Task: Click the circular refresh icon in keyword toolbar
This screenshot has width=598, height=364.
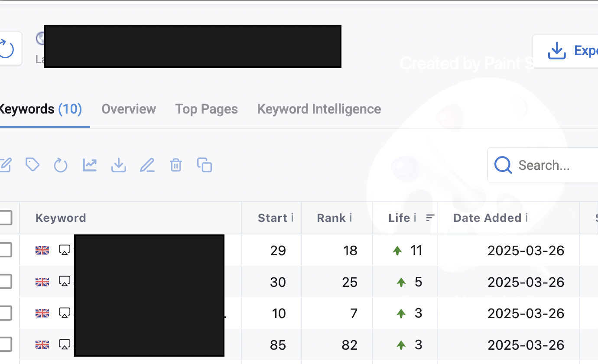Action: click(61, 165)
